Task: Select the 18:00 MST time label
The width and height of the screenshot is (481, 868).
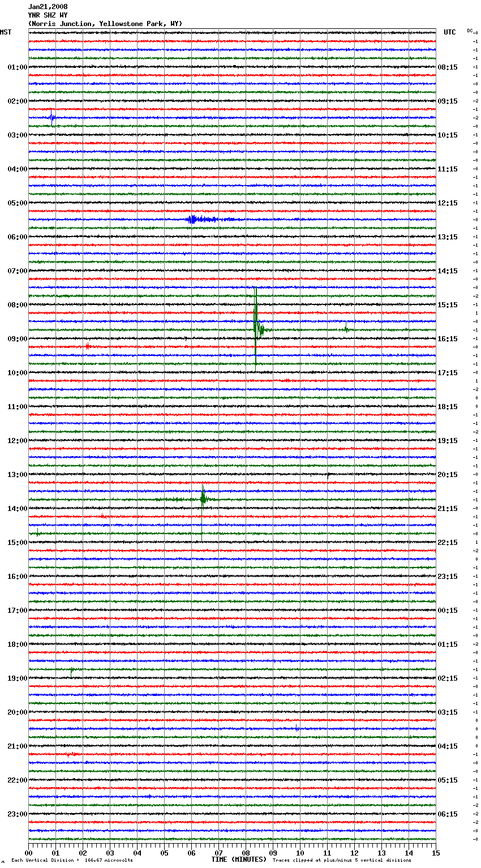Action: (18, 644)
